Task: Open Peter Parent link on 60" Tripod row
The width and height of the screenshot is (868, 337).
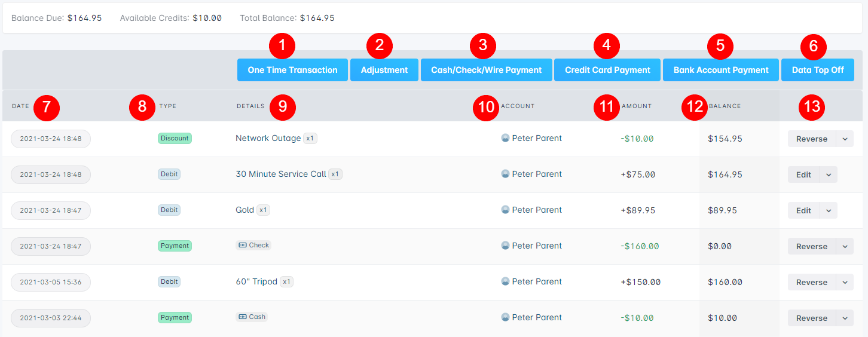Action: pos(537,281)
